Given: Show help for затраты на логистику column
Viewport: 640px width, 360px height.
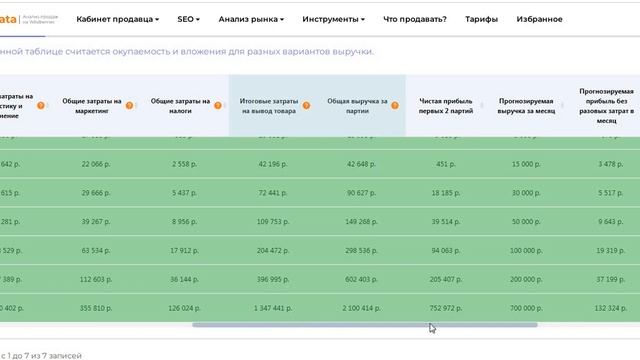Looking at the screenshot, I should click(x=41, y=106).
